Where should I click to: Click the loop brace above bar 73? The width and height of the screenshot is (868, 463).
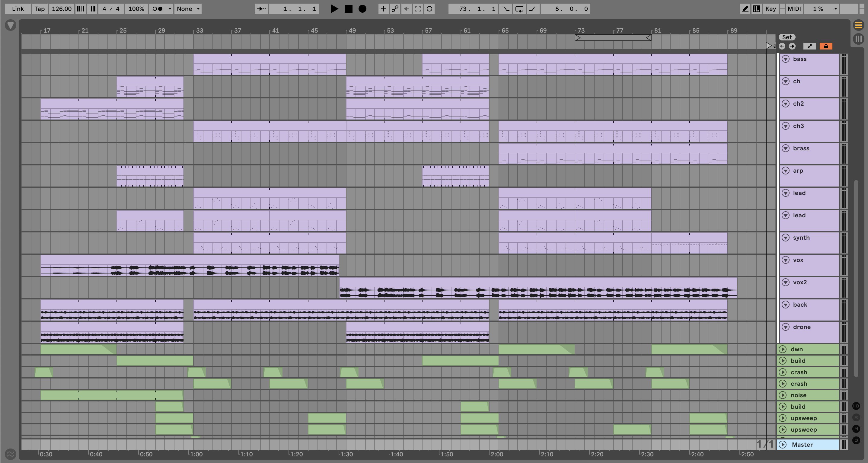tap(613, 38)
